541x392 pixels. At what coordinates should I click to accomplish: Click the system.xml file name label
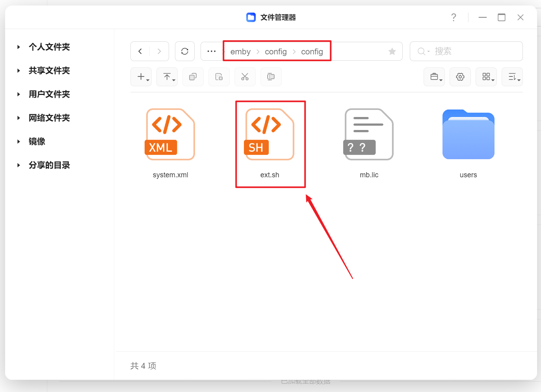[x=170, y=175]
